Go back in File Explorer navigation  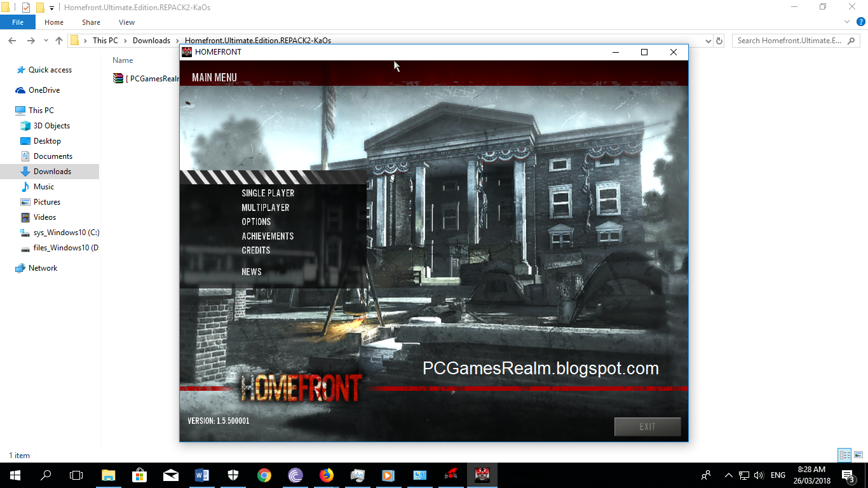[12, 41]
